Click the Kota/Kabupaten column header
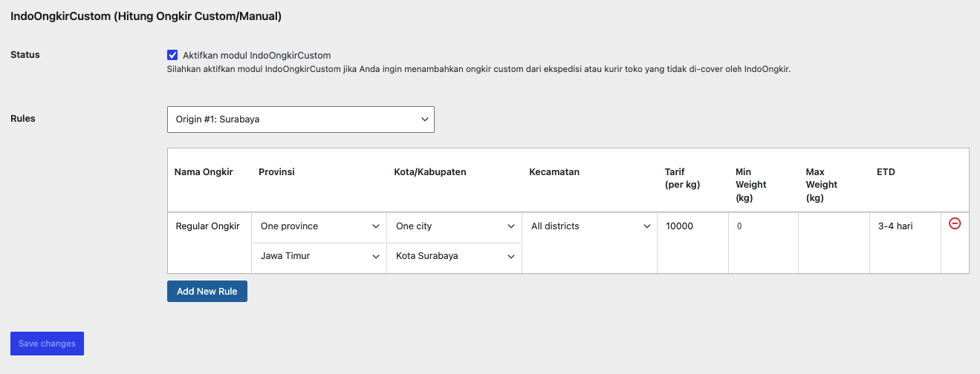Viewport: 980px width, 374px height. click(430, 172)
